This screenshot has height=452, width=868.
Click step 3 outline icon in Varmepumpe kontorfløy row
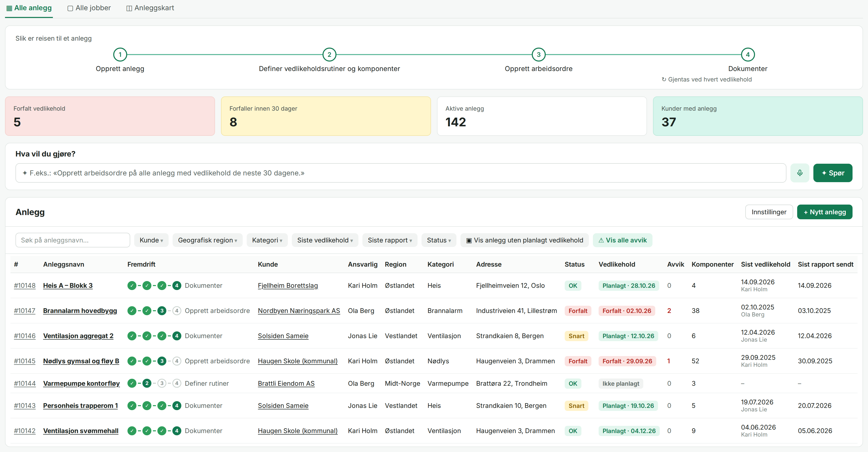(162, 383)
